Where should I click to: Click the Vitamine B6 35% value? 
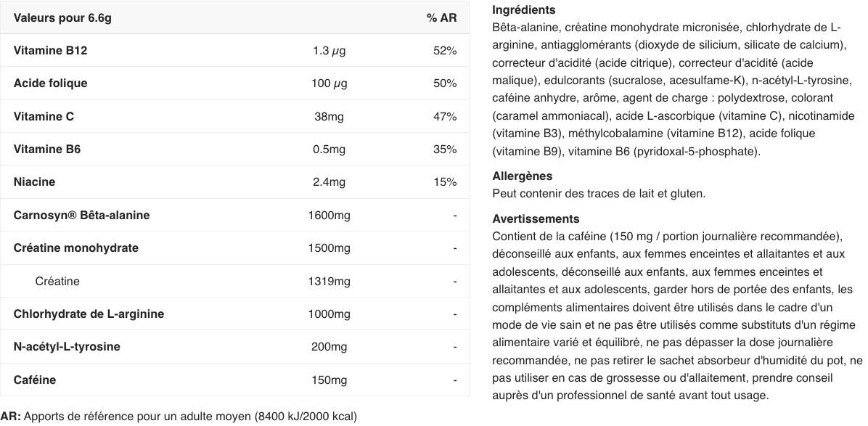(x=445, y=149)
